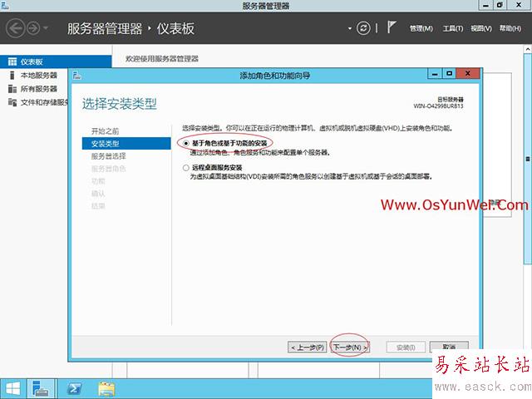Open File Explorer from the taskbar
This screenshot has width=532, height=399.
[106, 389]
